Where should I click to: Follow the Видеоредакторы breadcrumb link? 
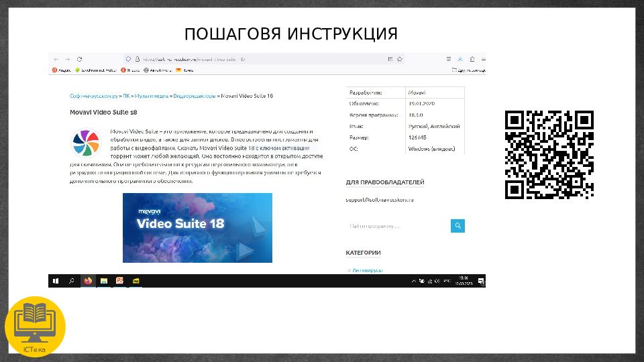[x=195, y=96]
